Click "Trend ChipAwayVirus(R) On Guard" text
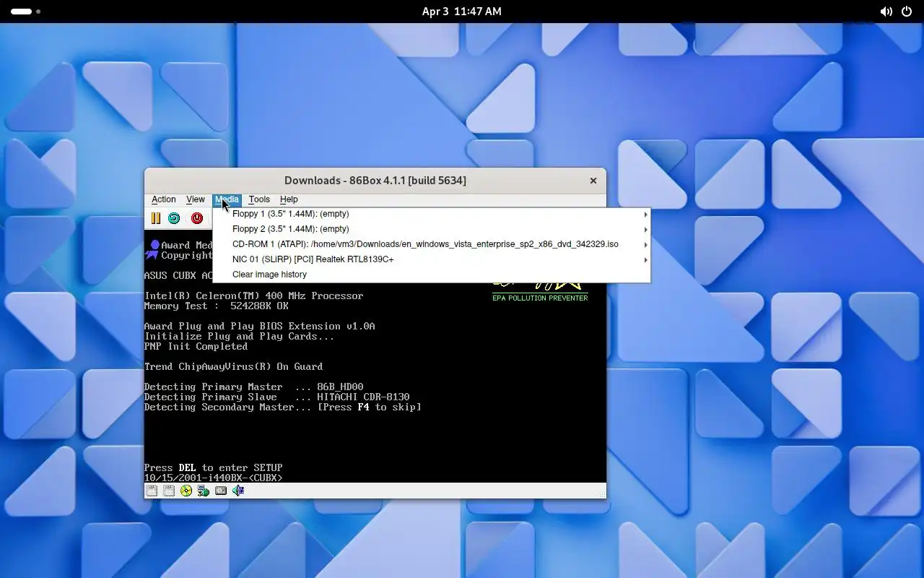924x578 pixels. [233, 366]
